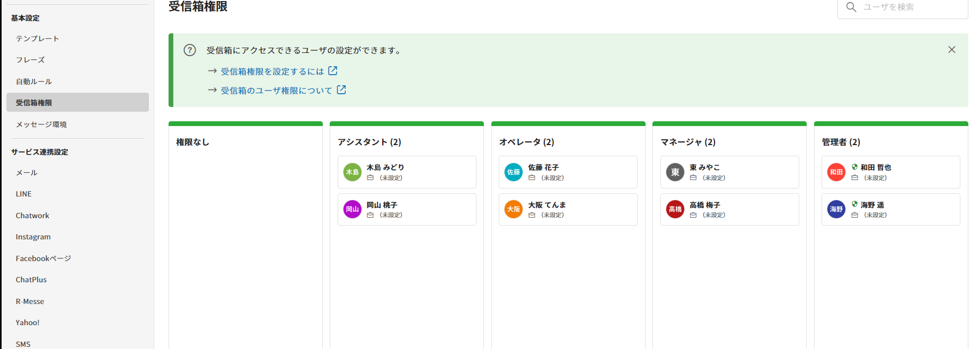The width and height of the screenshot is (980, 349).
Task: Open 受信箱権限を設定するには help link
Action: point(272,71)
